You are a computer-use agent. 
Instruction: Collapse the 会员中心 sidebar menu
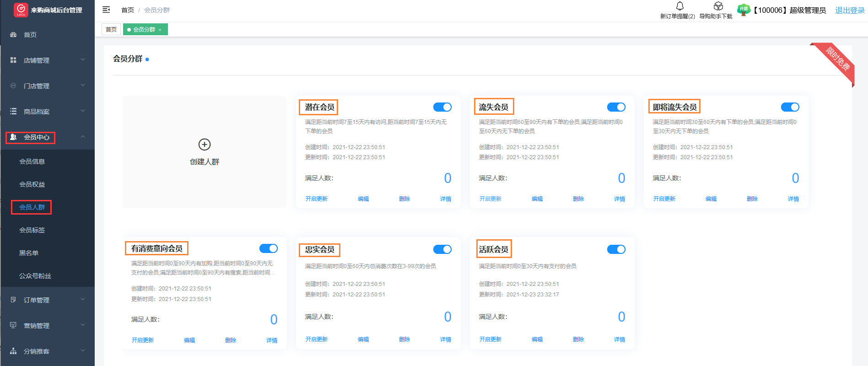click(x=83, y=137)
